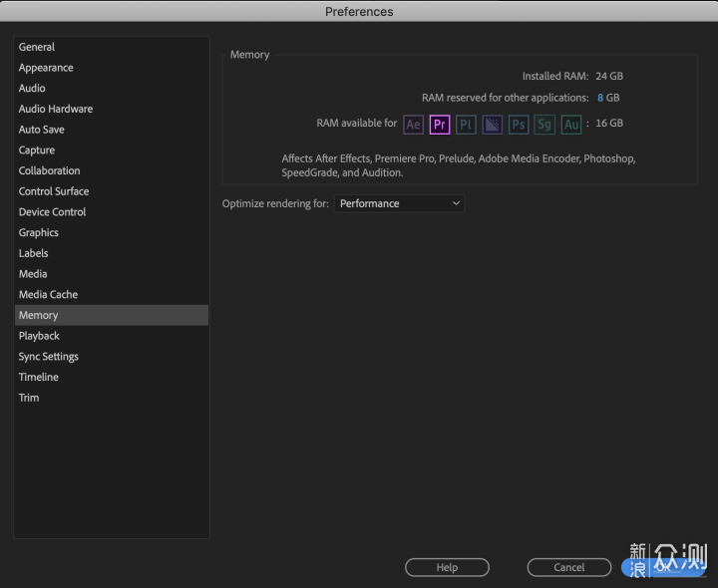
Task: Click the 8 GB reserved RAM value
Action: (x=608, y=98)
